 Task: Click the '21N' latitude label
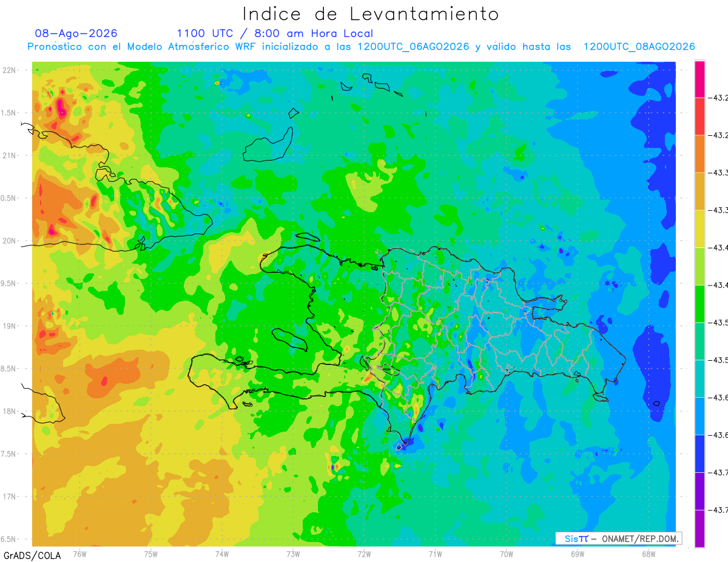(8, 155)
